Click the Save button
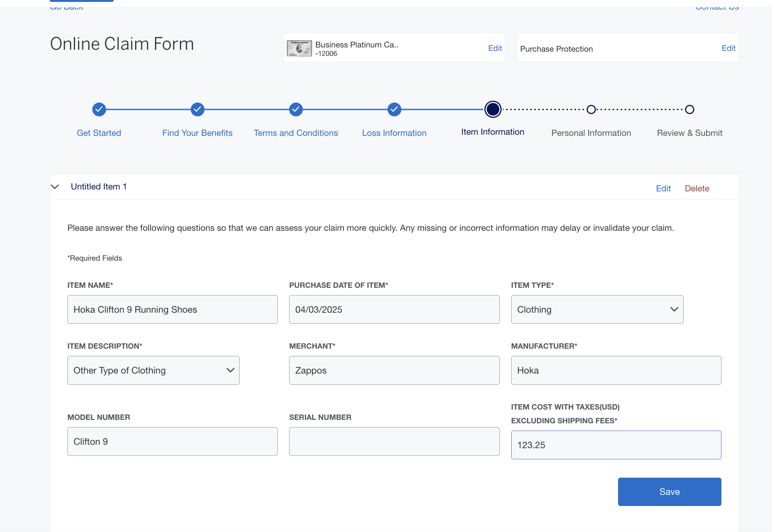Viewport: 772px width, 532px height. pos(669,492)
